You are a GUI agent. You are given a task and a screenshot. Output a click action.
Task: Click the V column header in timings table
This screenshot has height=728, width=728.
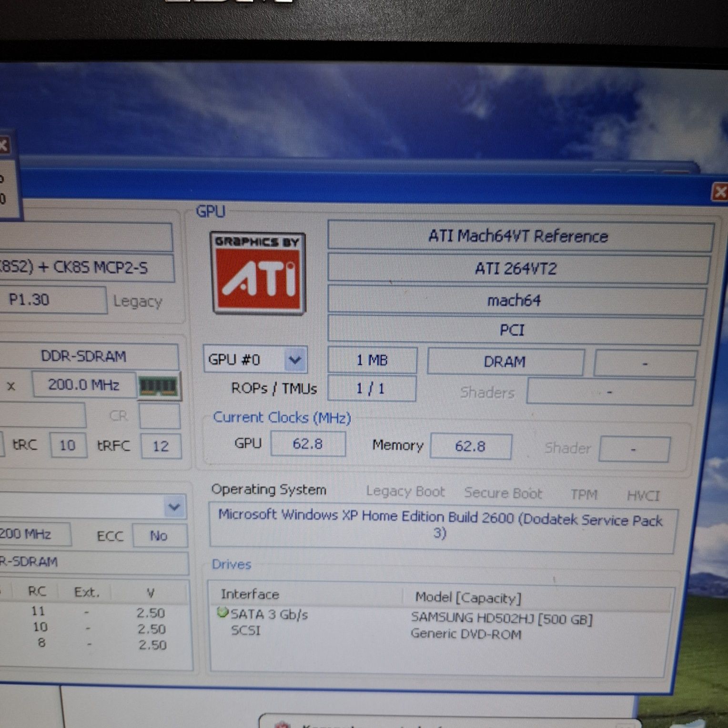151,593
